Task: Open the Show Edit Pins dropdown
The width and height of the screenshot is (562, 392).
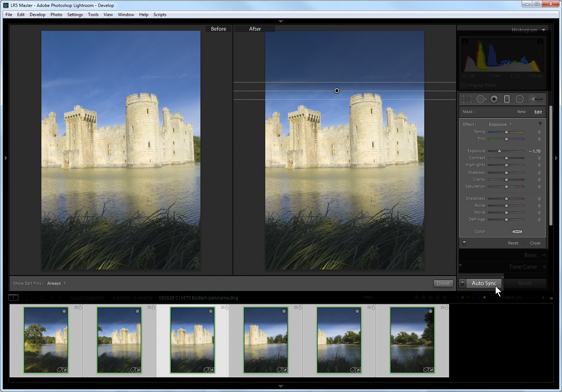Action: point(56,283)
